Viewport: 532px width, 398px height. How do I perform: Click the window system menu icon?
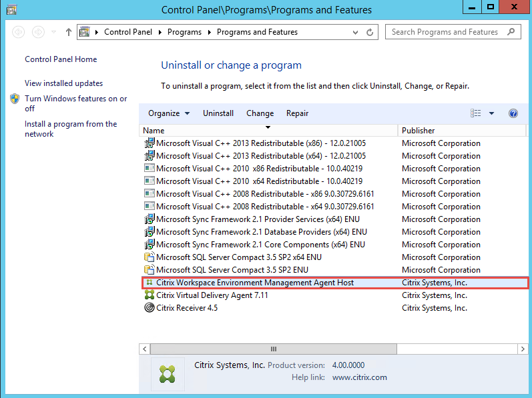[11, 9]
